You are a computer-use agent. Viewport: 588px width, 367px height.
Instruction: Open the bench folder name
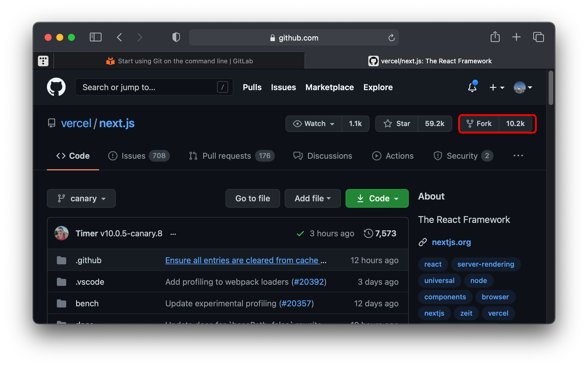click(x=87, y=303)
